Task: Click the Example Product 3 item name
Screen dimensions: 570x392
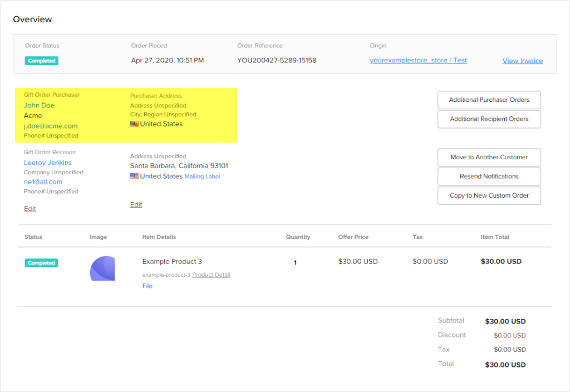Action: click(172, 262)
